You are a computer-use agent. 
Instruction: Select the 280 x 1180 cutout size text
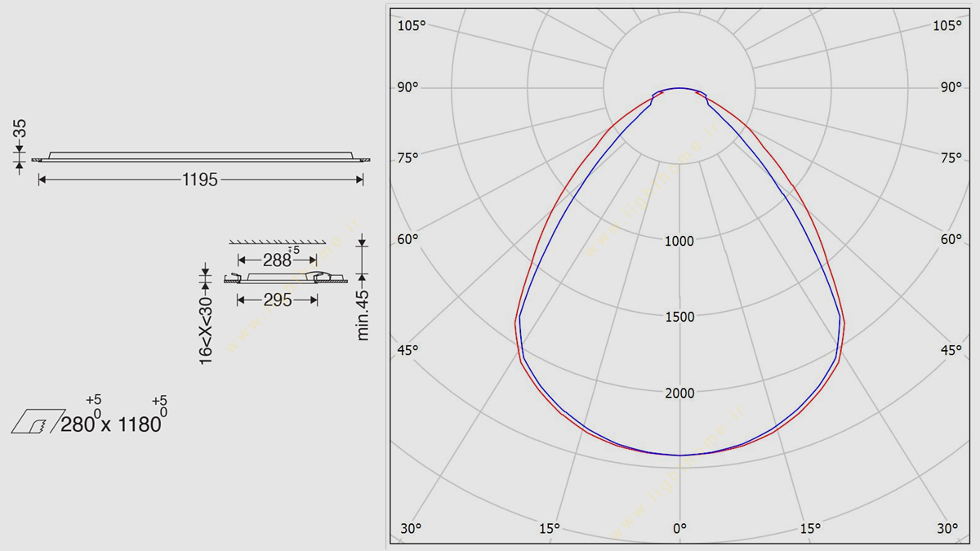(112, 424)
